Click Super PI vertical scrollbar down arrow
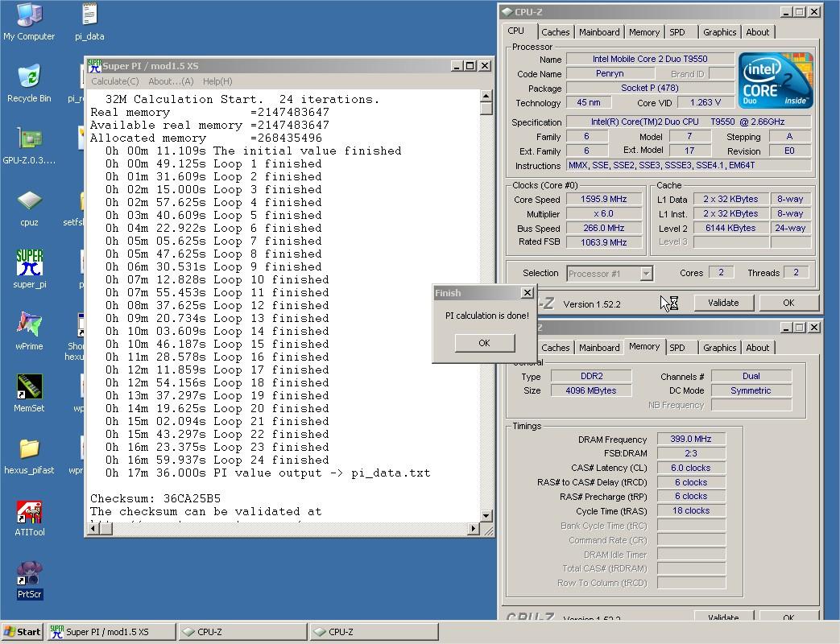 [486, 515]
